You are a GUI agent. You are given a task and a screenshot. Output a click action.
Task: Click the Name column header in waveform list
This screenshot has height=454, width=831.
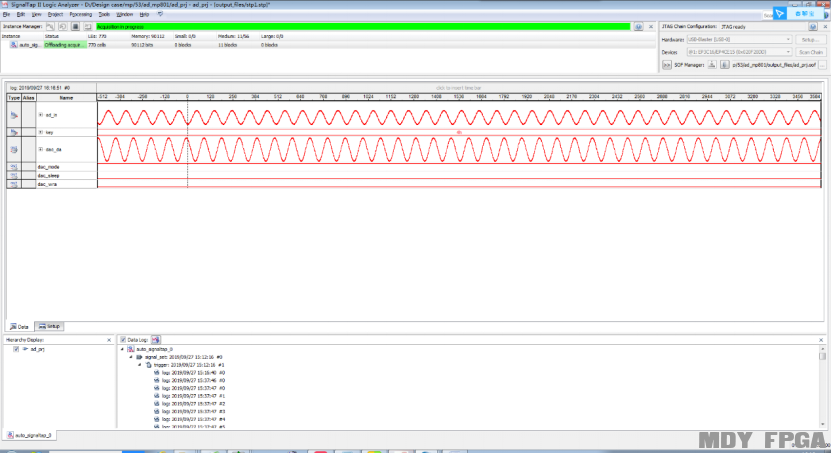click(x=66, y=97)
